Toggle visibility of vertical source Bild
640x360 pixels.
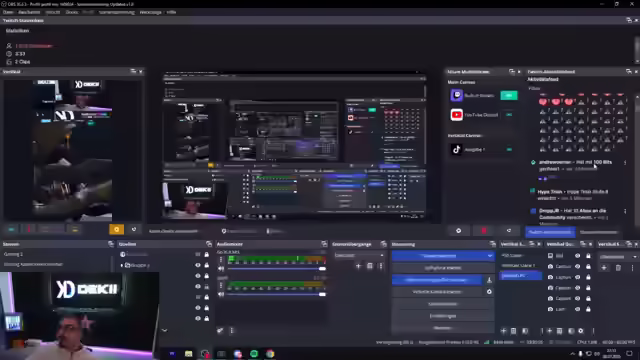click(x=578, y=256)
